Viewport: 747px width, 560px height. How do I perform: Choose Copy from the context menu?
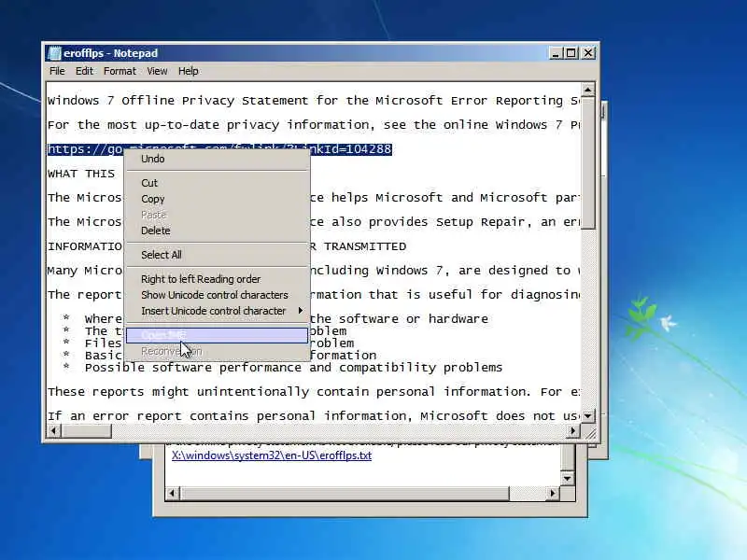218,199
